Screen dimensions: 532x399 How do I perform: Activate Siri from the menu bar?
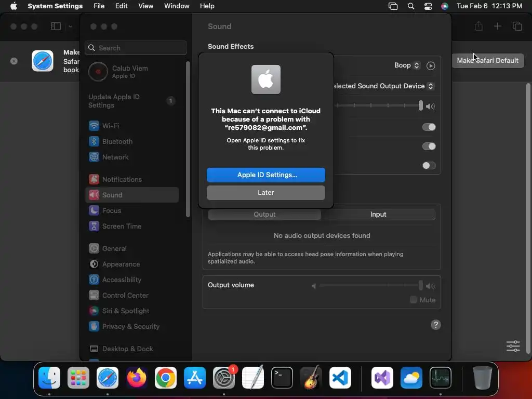click(445, 6)
